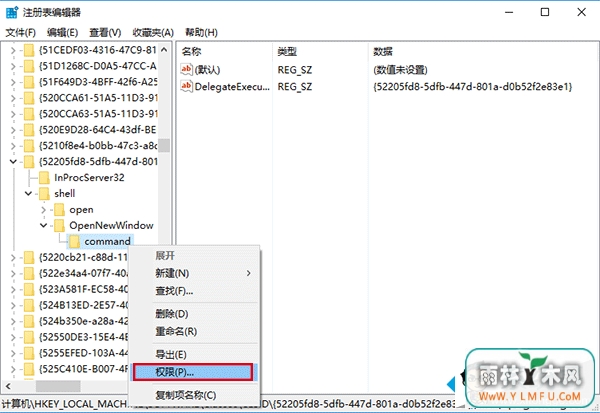Open the 查看(V) menu

(105, 33)
